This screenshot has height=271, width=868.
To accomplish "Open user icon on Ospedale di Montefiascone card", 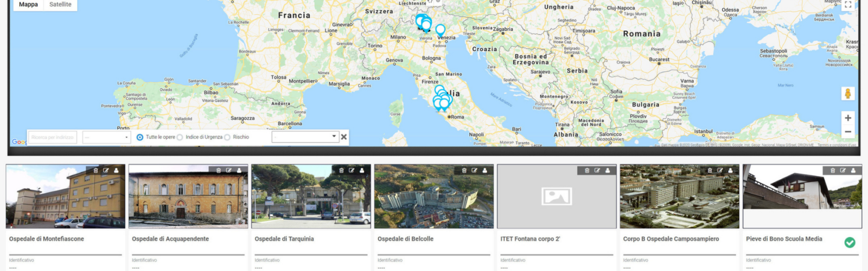I will (116, 170).
